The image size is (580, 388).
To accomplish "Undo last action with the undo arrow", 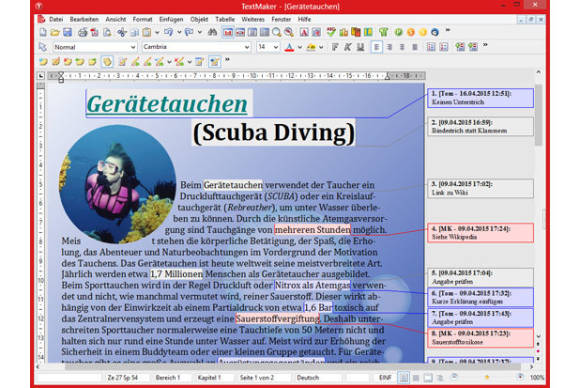I will pos(169,33).
